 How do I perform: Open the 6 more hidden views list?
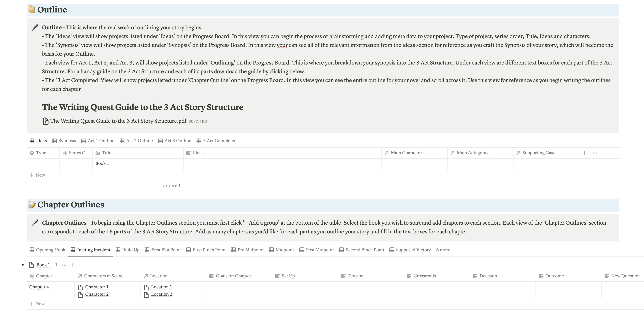click(x=445, y=250)
